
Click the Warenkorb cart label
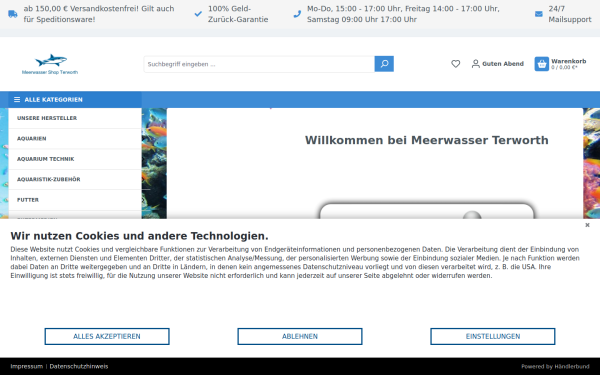pos(569,61)
